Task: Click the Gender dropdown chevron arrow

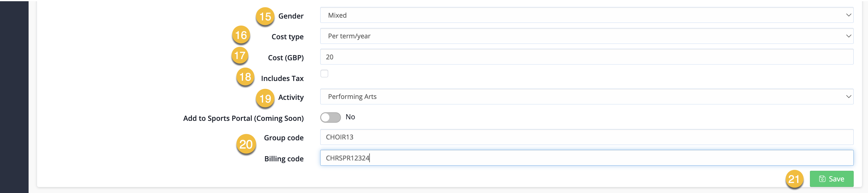Action: point(848,15)
